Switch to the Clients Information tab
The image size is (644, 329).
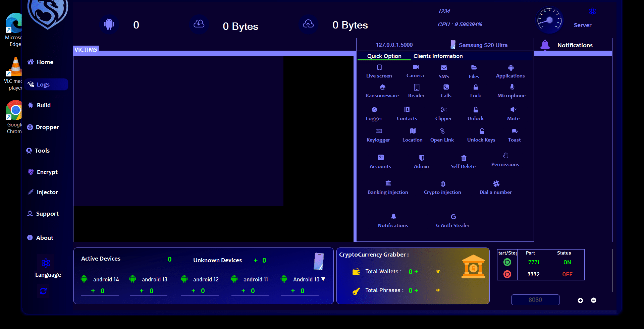point(438,56)
